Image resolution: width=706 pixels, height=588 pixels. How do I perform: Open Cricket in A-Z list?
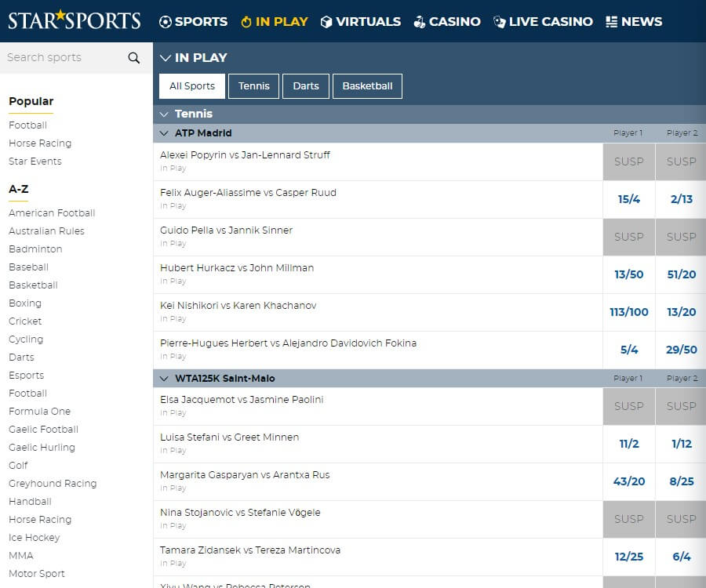click(25, 321)
